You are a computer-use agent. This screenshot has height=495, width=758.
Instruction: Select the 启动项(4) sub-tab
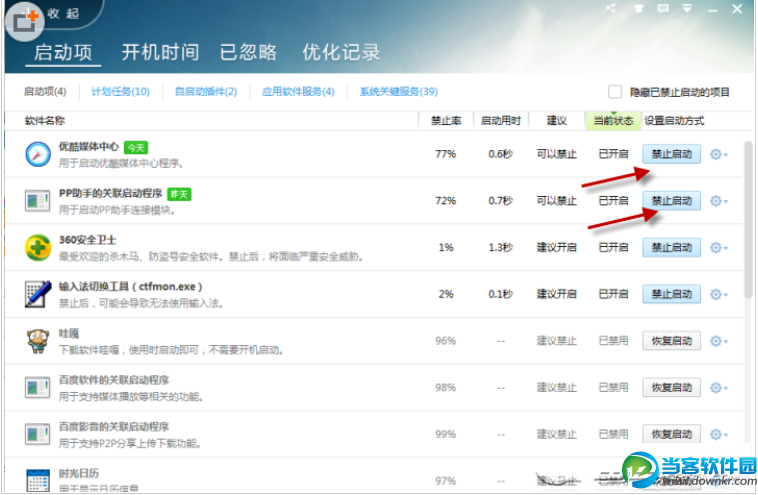pyautogui.click(x=45, y=91)
